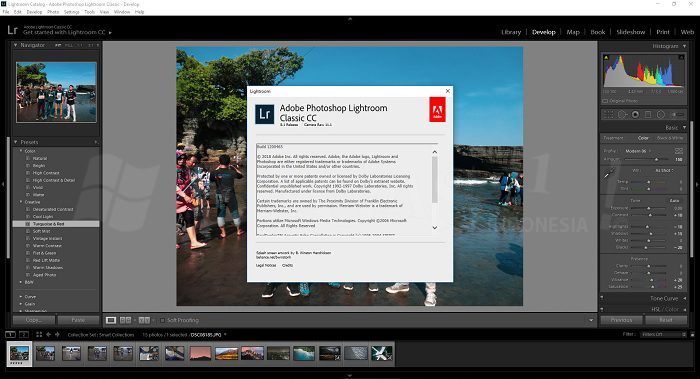Toggle the Original Photo checkbox under histogram

click(605, 101)
